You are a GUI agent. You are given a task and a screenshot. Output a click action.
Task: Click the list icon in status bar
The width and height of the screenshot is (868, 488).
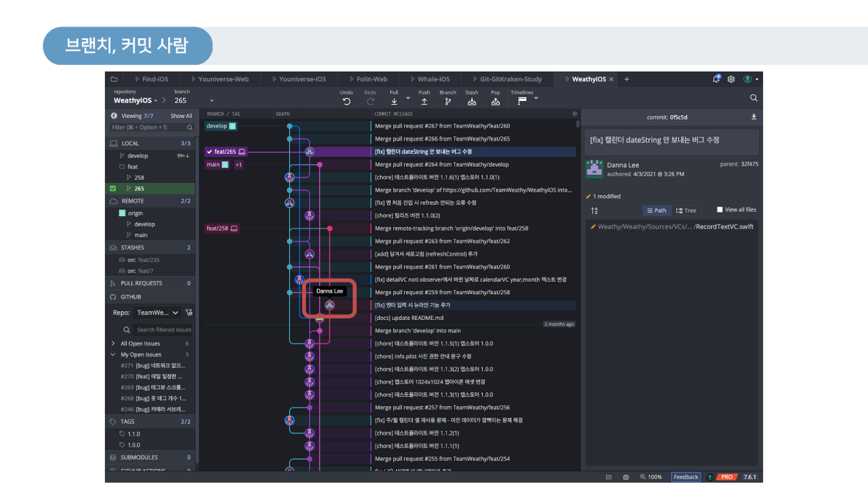click(x=610, y=477)
